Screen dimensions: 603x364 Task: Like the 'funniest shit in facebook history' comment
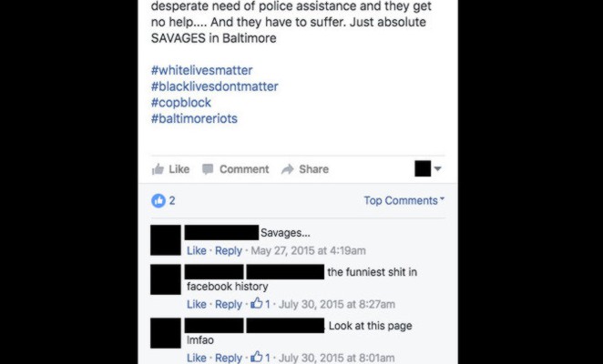tap(197, 304)
